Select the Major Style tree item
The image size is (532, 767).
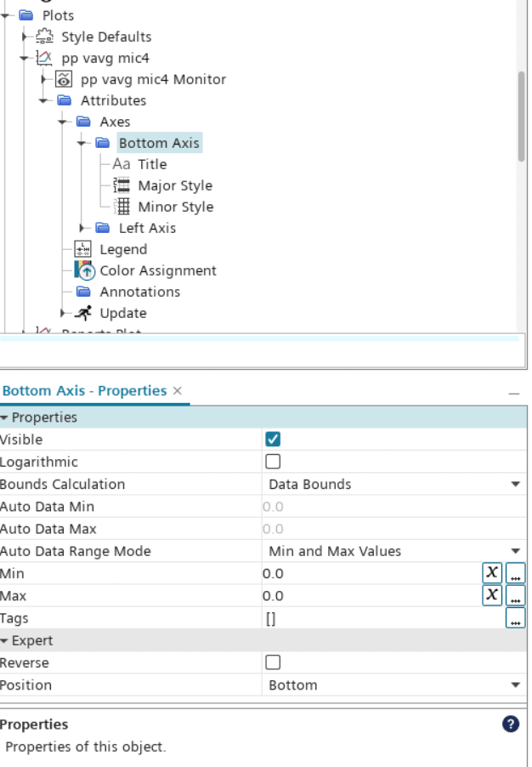point(176,185)
